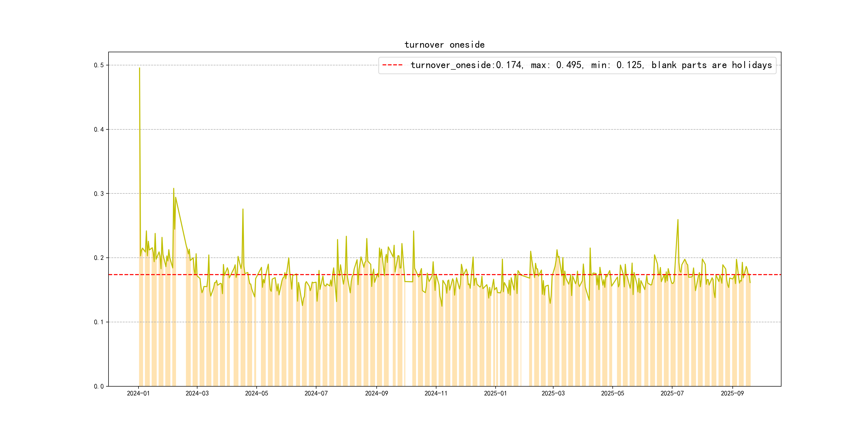Select the 2025-03 x-axis tick label
Viewport: 868px width, 434px height.
tap(553, 393)
